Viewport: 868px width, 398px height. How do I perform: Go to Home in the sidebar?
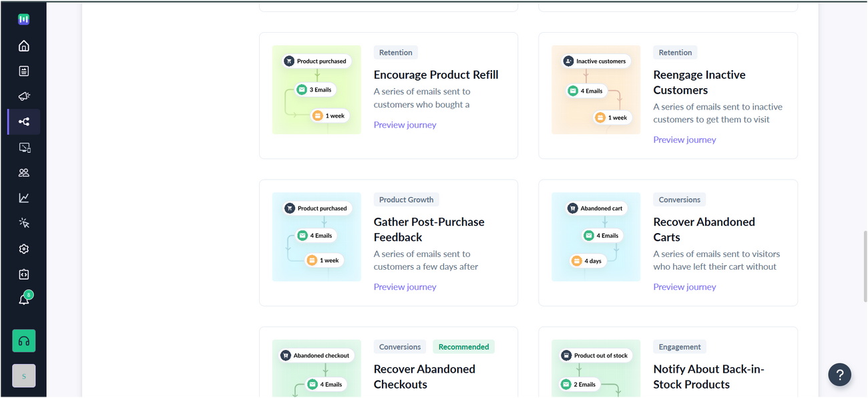coord(24,45)
